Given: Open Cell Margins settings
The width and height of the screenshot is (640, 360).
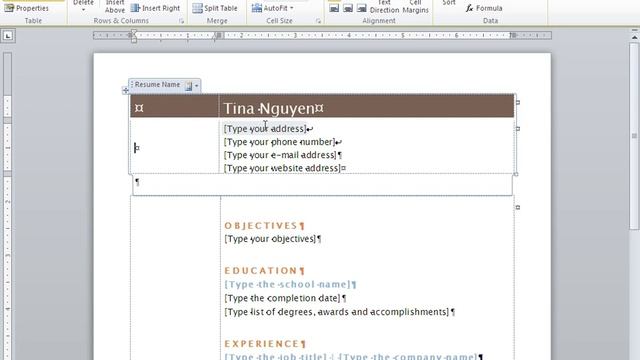Looking at the screenshot, I should [x=416, y=7].
